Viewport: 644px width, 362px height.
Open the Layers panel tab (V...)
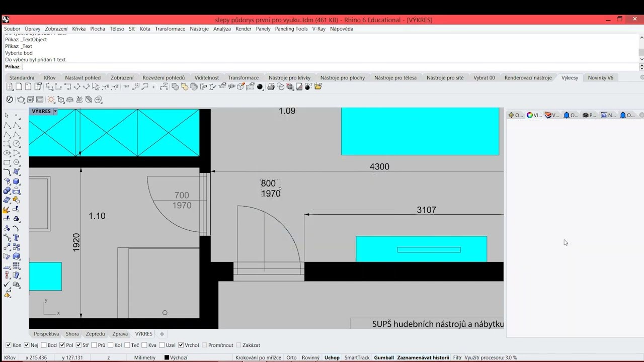[x=552, y=115]
